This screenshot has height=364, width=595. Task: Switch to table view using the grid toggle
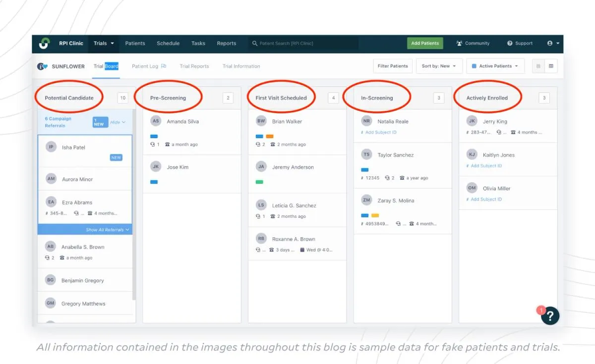point(550,65)
